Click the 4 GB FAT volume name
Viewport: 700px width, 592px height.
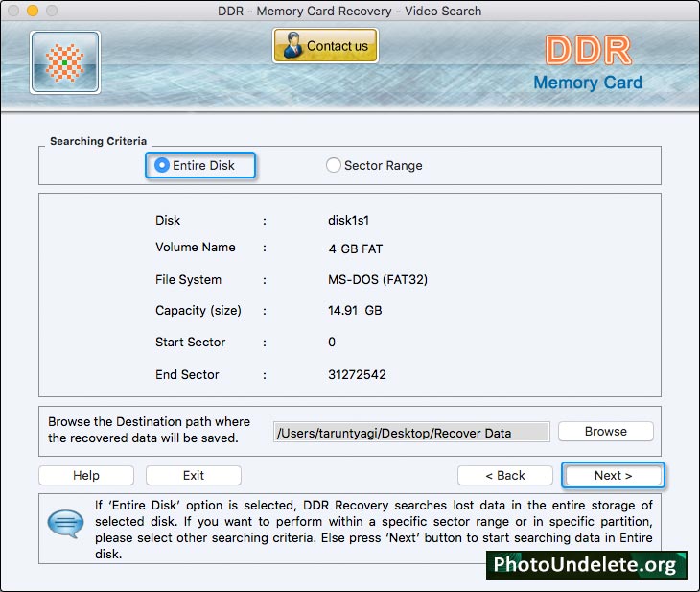356,249
